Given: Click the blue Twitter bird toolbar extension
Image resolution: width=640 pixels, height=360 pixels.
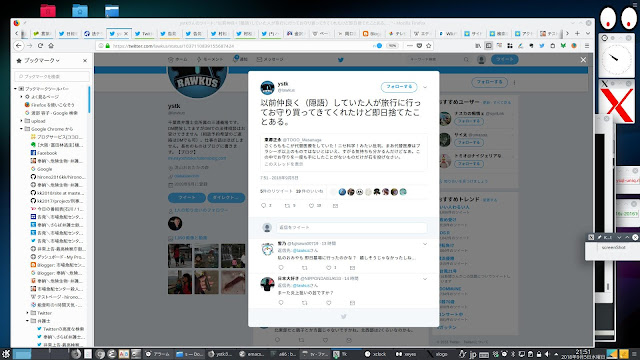Looking at the screenshot, I should 542,46.
